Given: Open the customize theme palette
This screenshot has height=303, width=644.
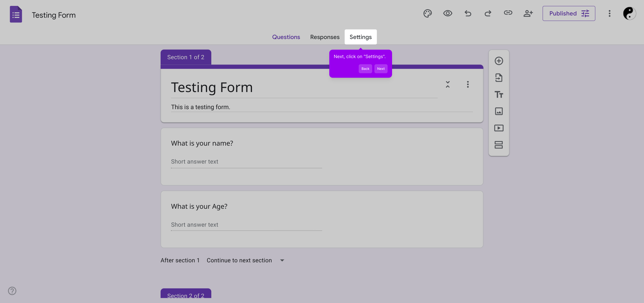Looking at the screenshot, I should coord(428,13).
